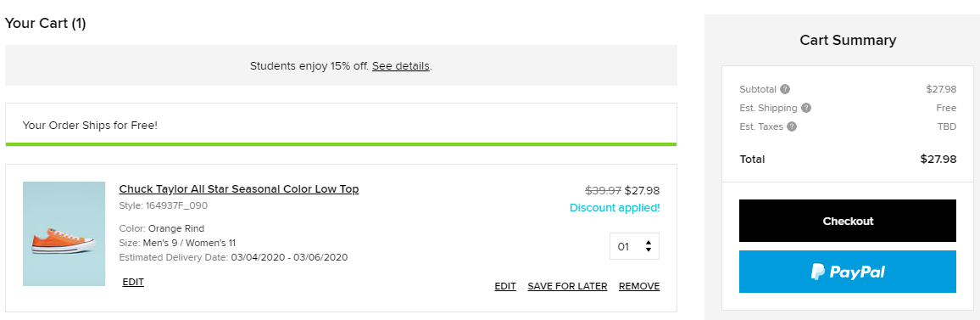This screenshot has width=980, height=320.
Task: Open the Est. Shipping info tooltip icon
Action: pyautogui.click(x=806, y=108)
